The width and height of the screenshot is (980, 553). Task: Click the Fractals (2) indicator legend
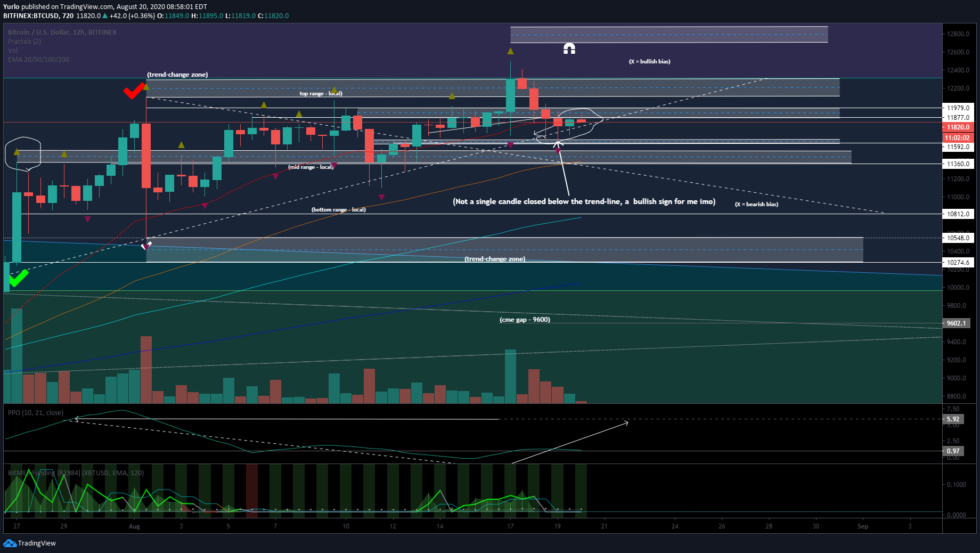click(x=24, y=41)
